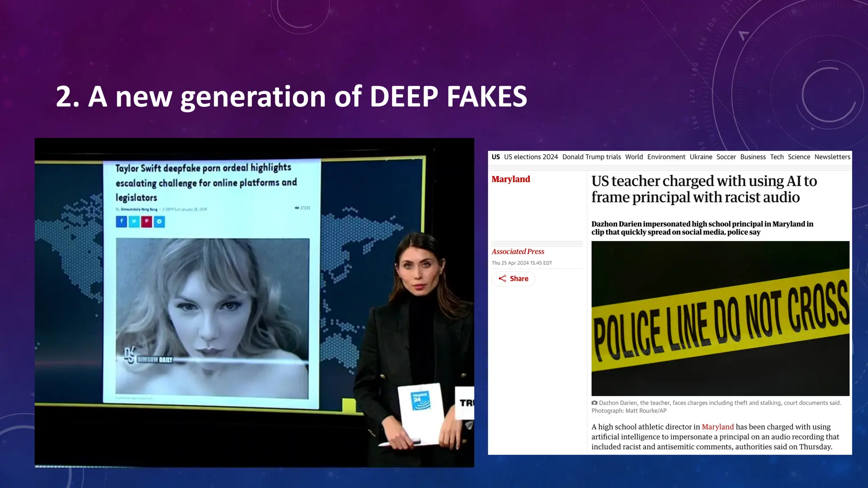The image size is (868, 488).
Task: Click the slide title 'A new generation of DEEP FAKES'
Action: click(292, 97)
